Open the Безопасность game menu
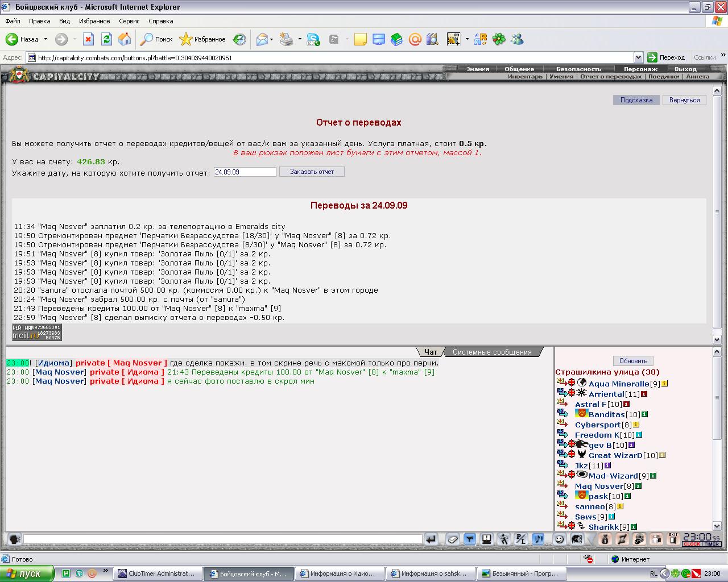The height and width of the screenshot is (582, 728). click(x=578, y=69)
